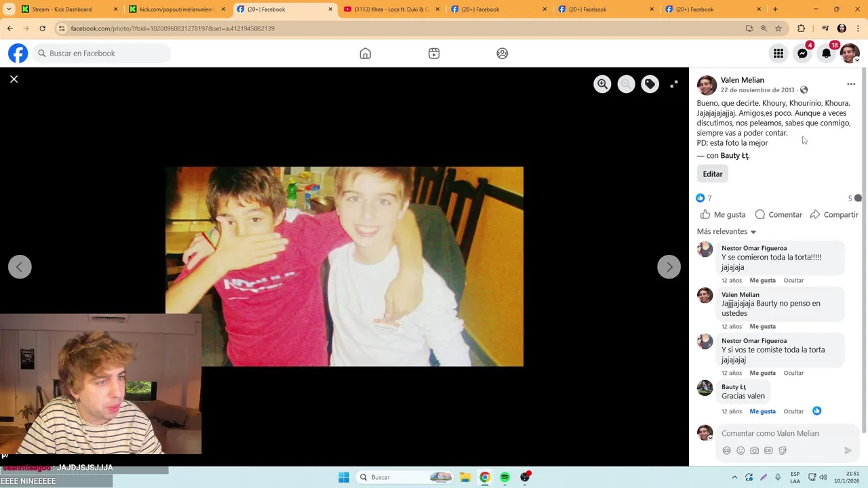Go to the next photo
Image resolution: width=868 pixels, height=488 pixels.
tap(669, 267)
